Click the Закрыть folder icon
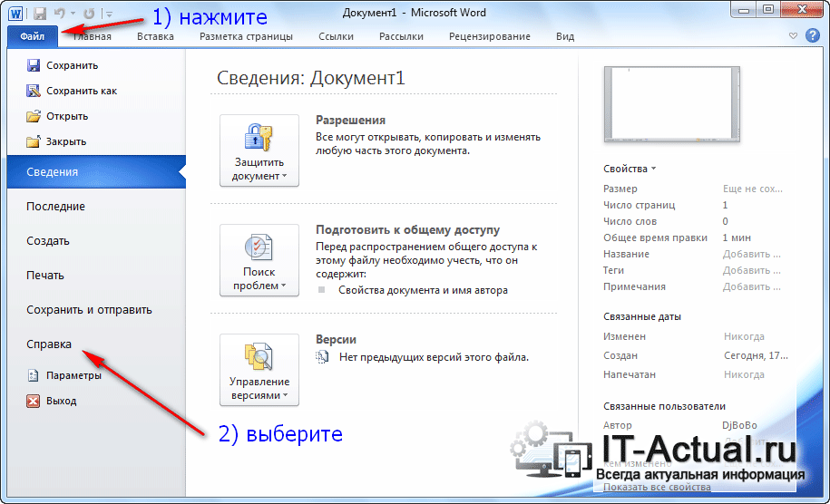 [x=34, y=141]
